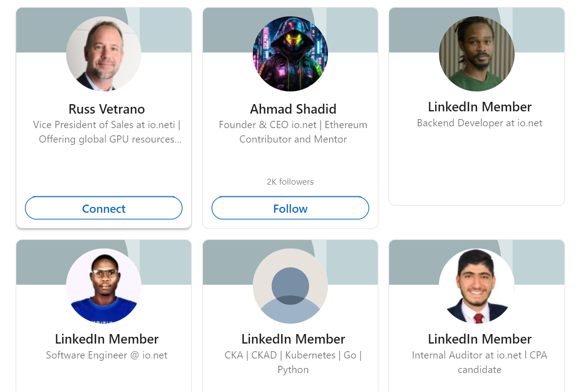
Task: Click the Kubernetes member's 'LinkedIn Member' name
Action: 293,339
